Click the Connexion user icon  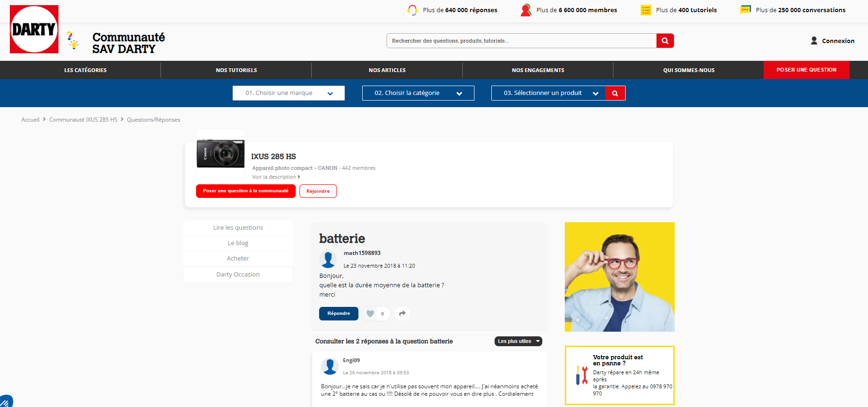tap(814, 41)
